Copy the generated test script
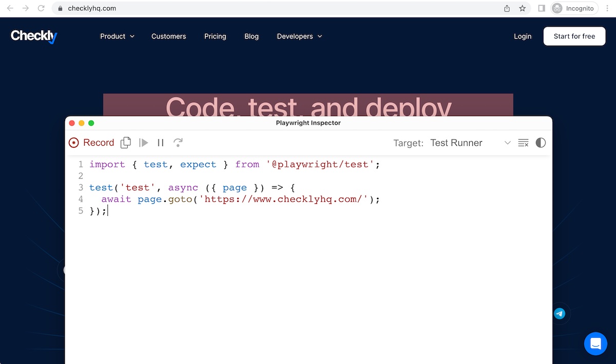 point(125,143)
